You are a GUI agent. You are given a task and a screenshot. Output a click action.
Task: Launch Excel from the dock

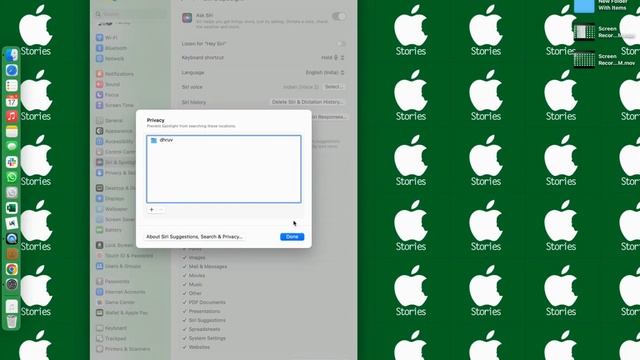[x=11, y=208]
